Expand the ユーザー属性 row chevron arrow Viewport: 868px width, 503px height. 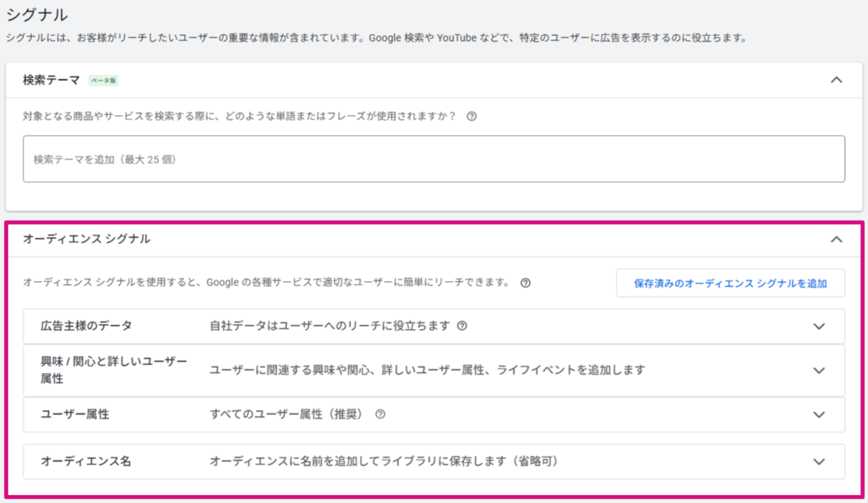[x=819, y=415]
